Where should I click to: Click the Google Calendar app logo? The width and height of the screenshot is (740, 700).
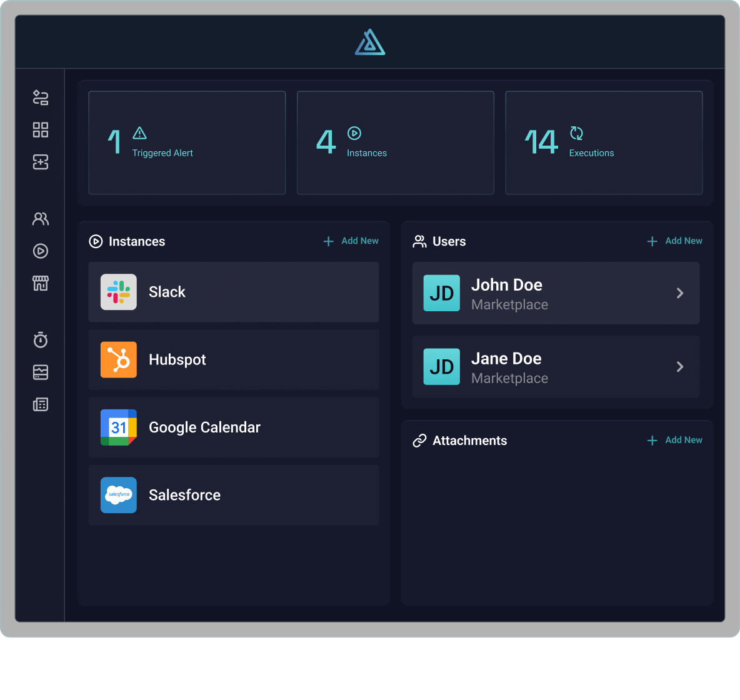click(119, 427)
